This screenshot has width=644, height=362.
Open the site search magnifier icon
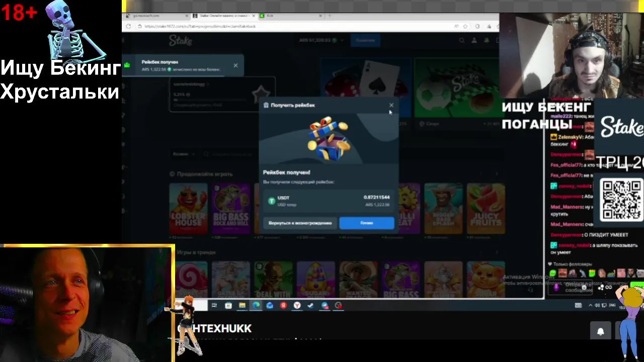[x=462, y=41]
